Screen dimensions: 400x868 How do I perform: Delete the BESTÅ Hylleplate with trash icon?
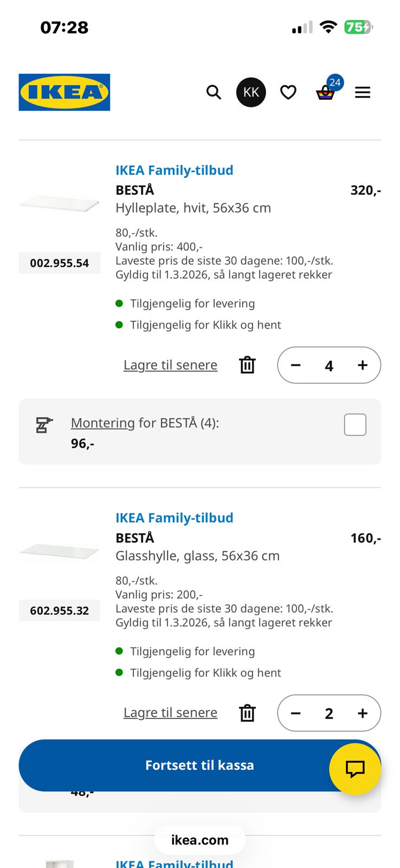click(247, 365)
